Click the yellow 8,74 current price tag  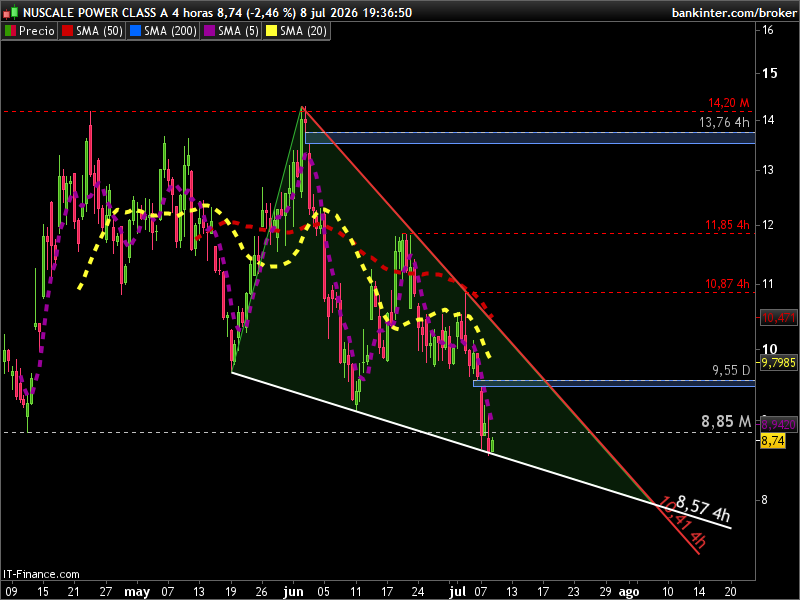coord(773,441)
